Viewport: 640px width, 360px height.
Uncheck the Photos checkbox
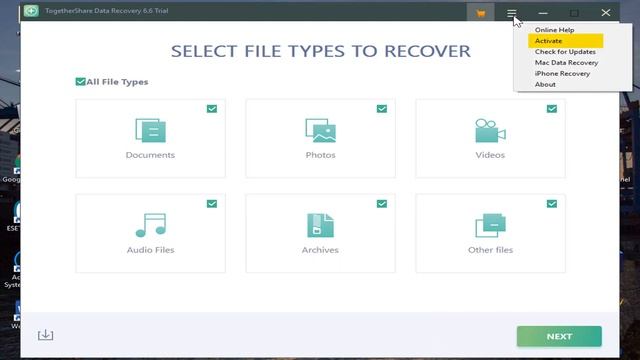click(382, 109)
